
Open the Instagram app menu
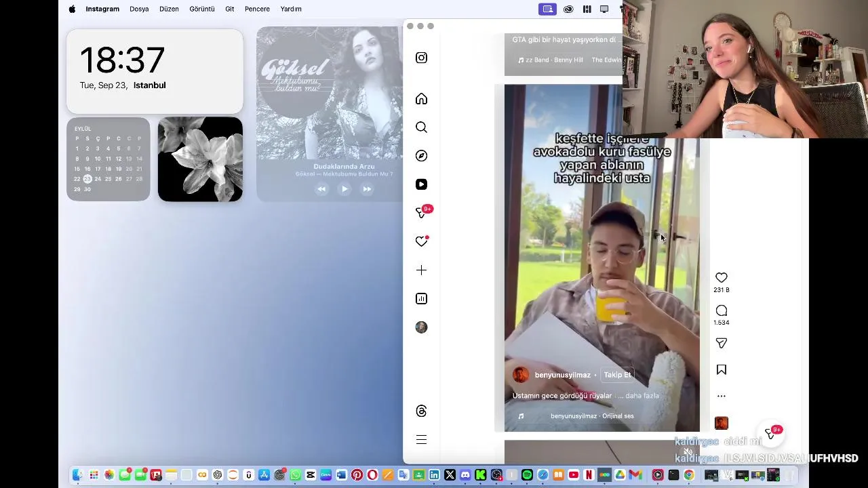click(102, 9)
